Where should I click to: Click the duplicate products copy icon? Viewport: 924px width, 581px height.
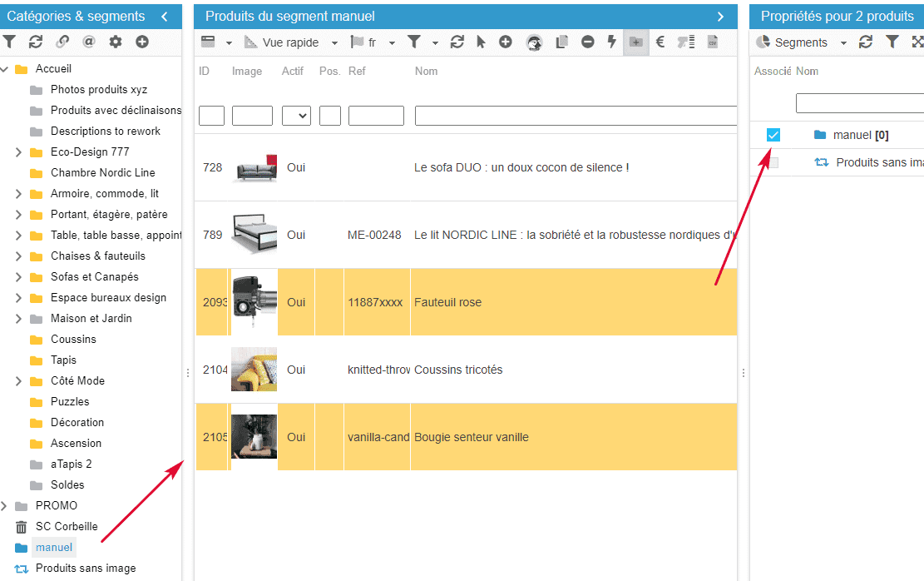click(562, 42)
